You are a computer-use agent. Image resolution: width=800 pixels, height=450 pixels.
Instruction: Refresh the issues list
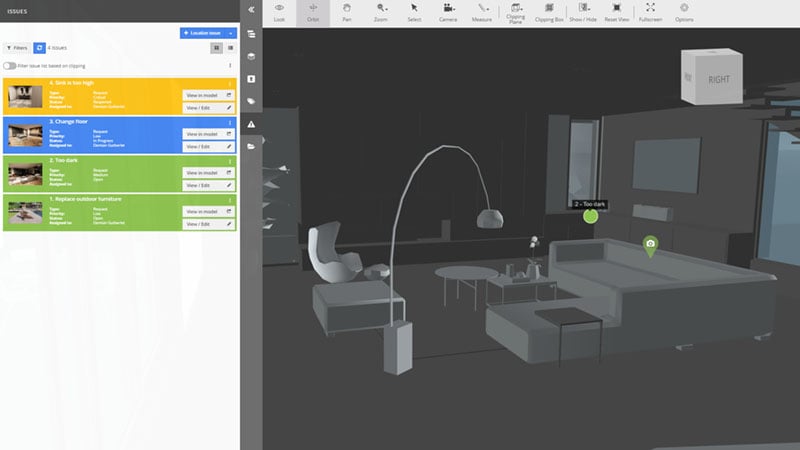39,48
